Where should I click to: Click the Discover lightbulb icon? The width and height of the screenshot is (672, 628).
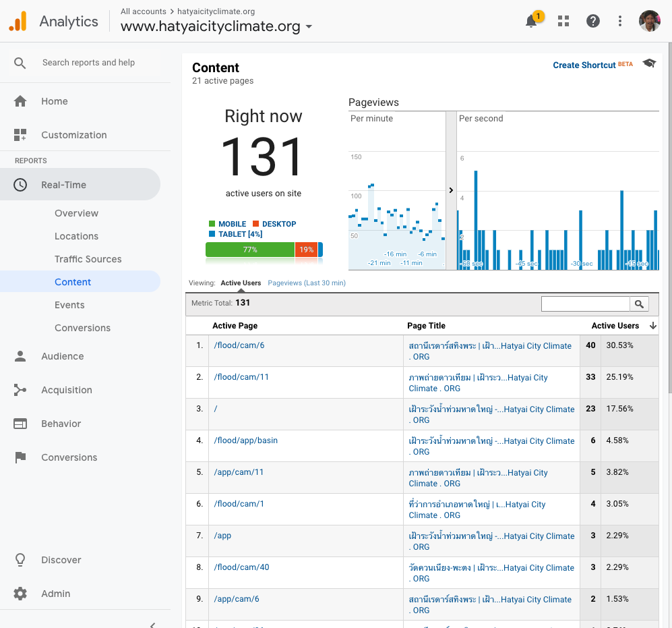pyautogui.click(x=20, y=560)
